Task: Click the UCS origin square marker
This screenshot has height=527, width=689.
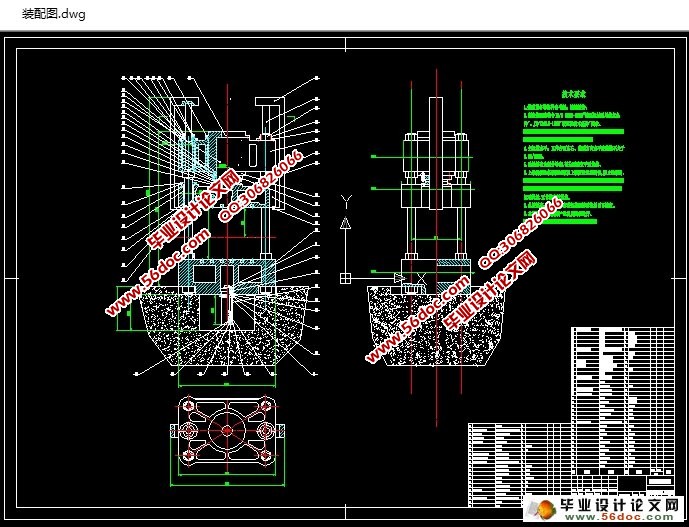Action: (345, 278)
